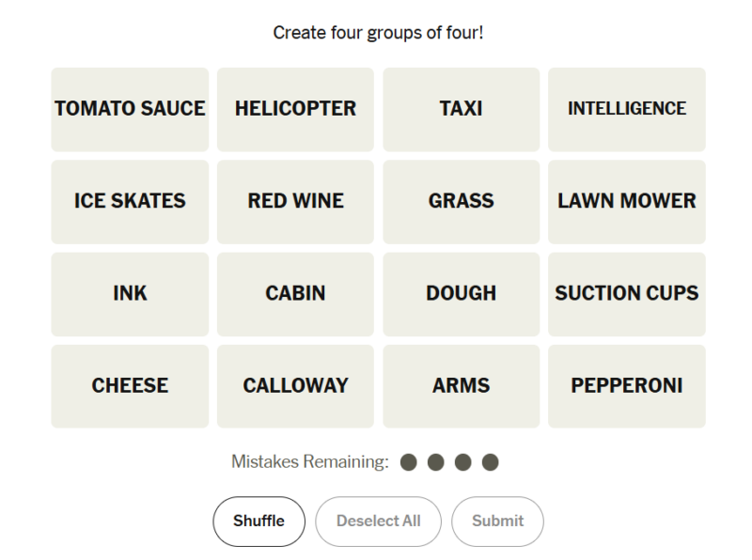Viewport: 752px width, 560px height.
Task: Pick the ARMS word tile
Action: [x=461, y=385]
